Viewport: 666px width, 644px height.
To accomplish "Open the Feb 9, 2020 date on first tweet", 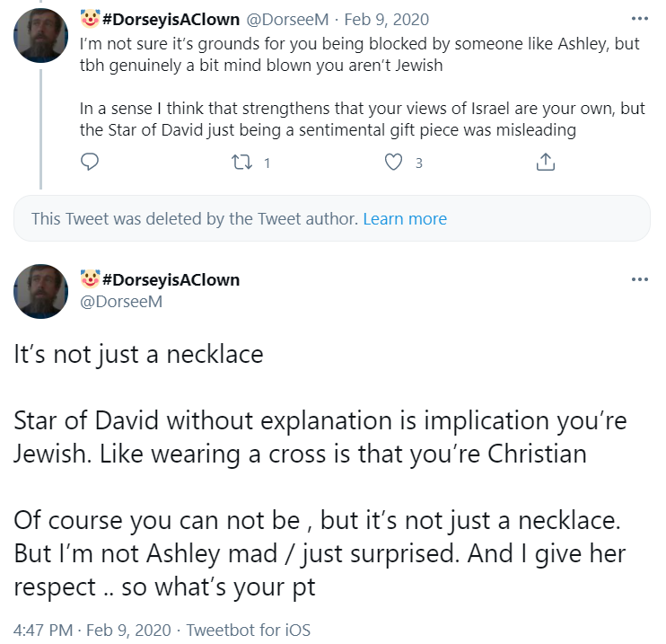I will pyautogui.click(x=387, y=20).
